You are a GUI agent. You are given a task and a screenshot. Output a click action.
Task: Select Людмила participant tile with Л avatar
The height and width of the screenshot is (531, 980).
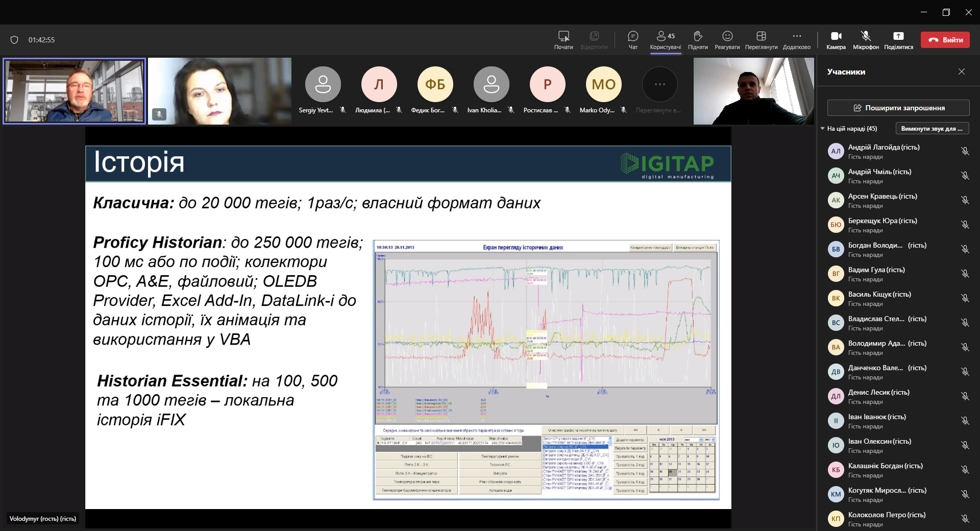coord(379,90)
